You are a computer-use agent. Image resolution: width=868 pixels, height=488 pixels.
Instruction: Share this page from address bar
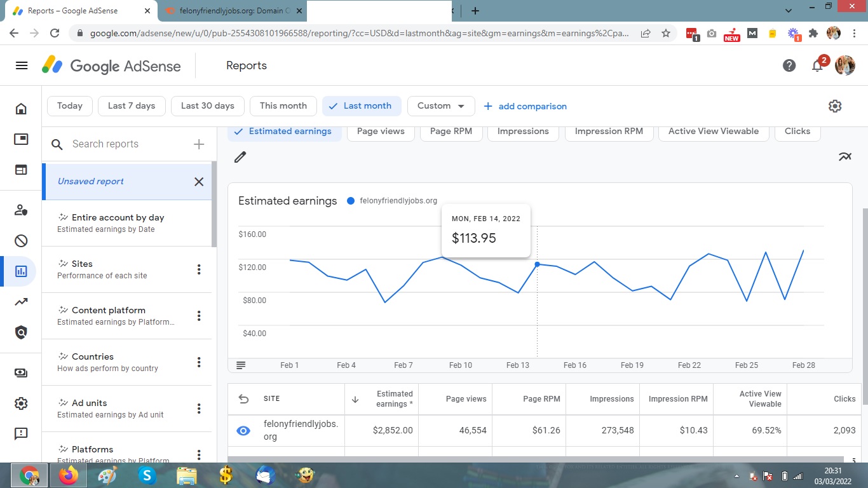(x=646, y=33)
